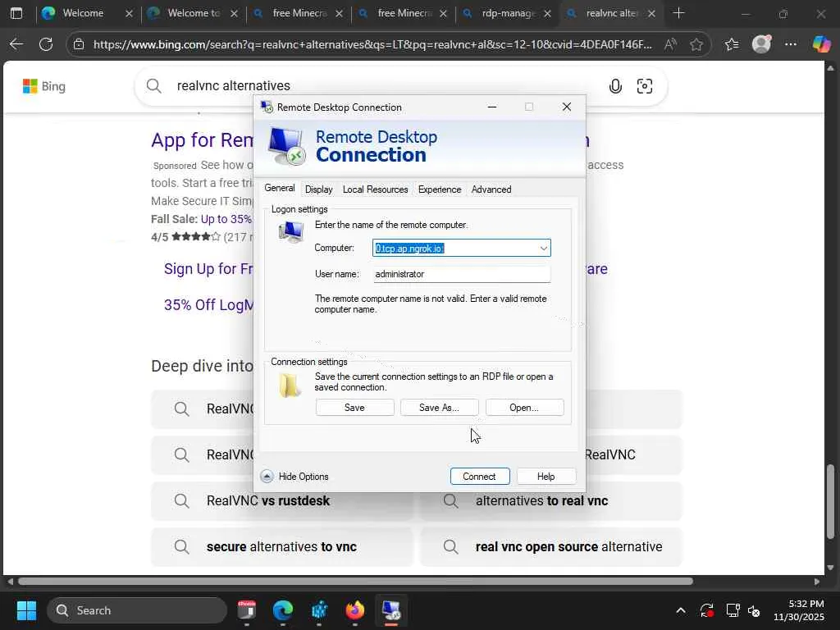Click RealVNC vs rustdesk suggestion
This screenshot has width=840, height=630.
(x=282, y=501)
